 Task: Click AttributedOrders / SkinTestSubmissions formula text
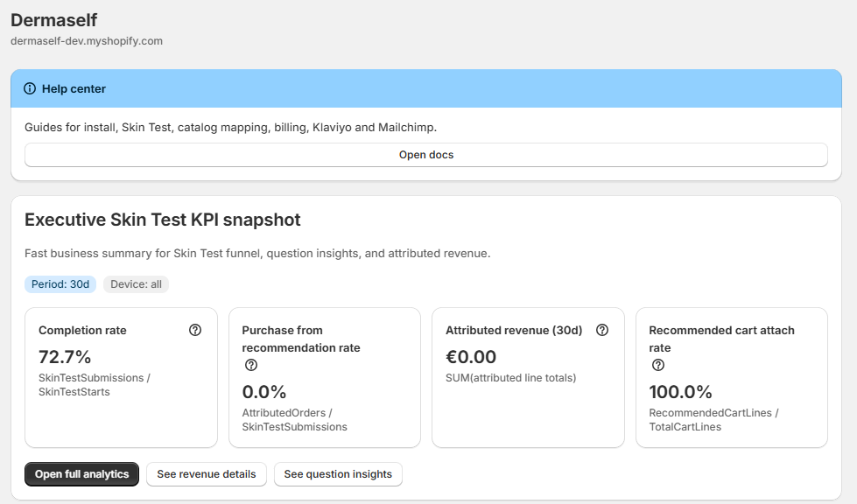click(x=295, y=419)
